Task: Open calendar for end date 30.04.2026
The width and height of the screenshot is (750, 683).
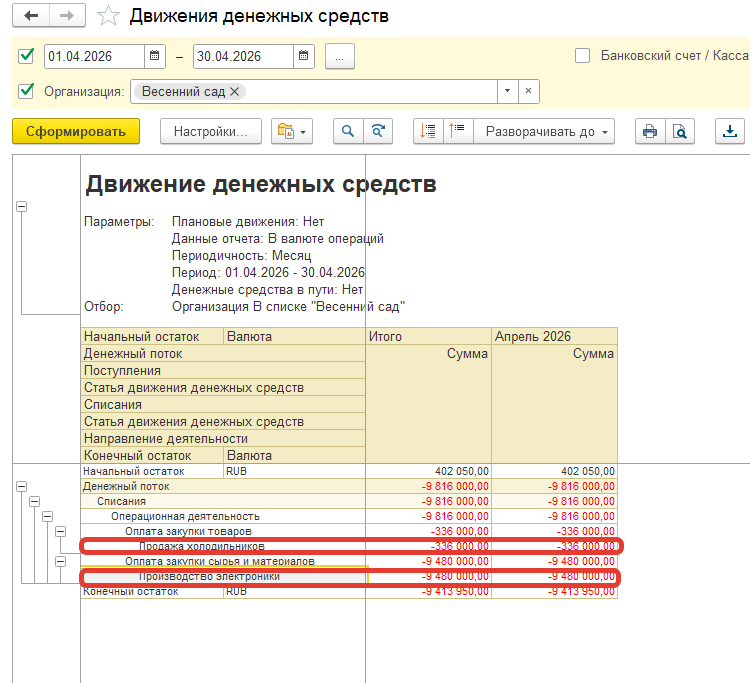Action: [x=303, y=56]
